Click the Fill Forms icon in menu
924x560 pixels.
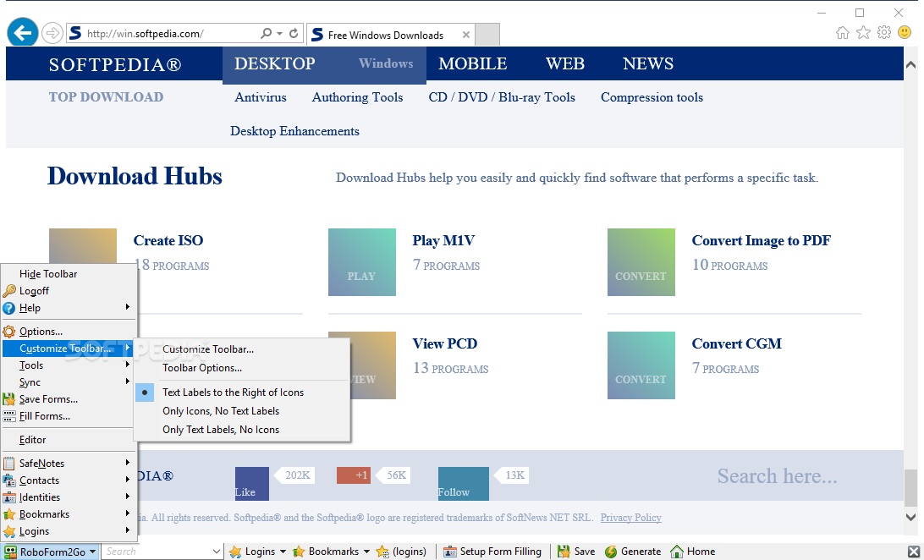click(x=8, y=416)
